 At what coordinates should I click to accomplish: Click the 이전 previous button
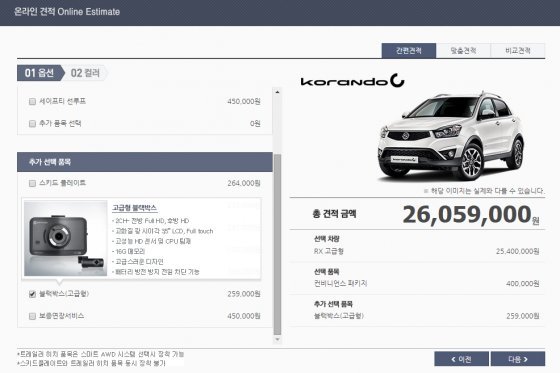coord(461,359)
